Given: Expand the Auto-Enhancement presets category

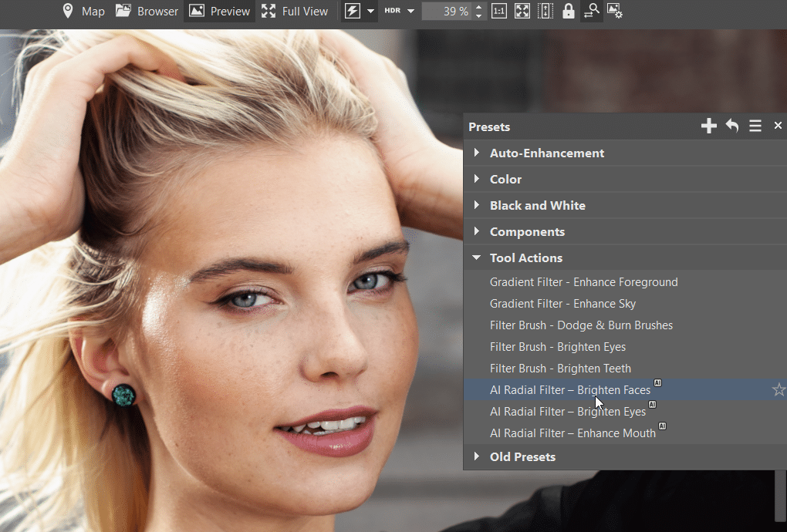Looking at the screenshot, I should 476,153.
